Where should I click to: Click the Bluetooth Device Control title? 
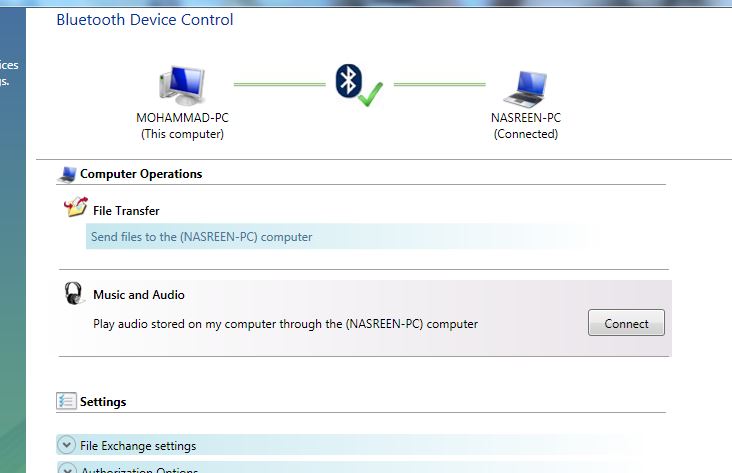tap(145, 20)
